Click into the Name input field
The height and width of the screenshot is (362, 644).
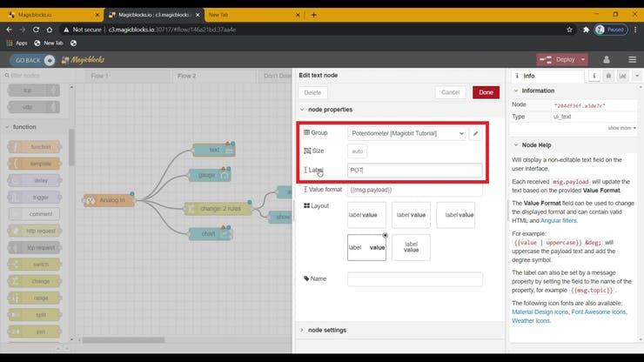click(x=414, y=279)
